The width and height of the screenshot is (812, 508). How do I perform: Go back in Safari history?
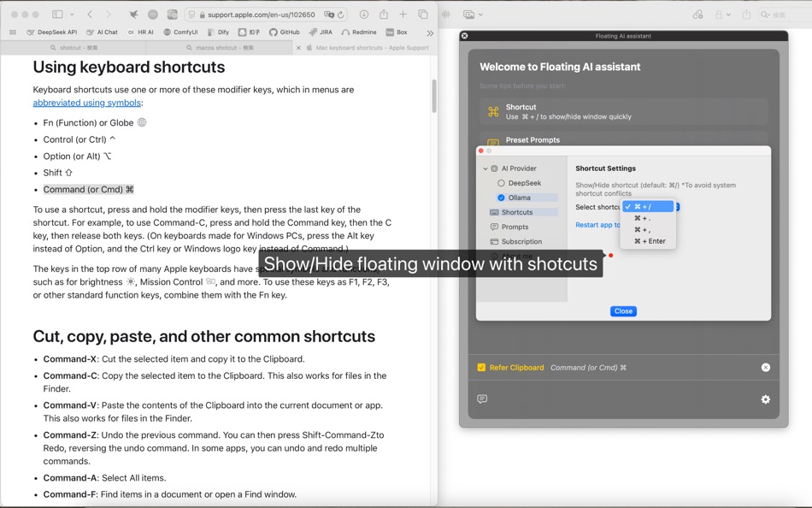pos(90,15)
